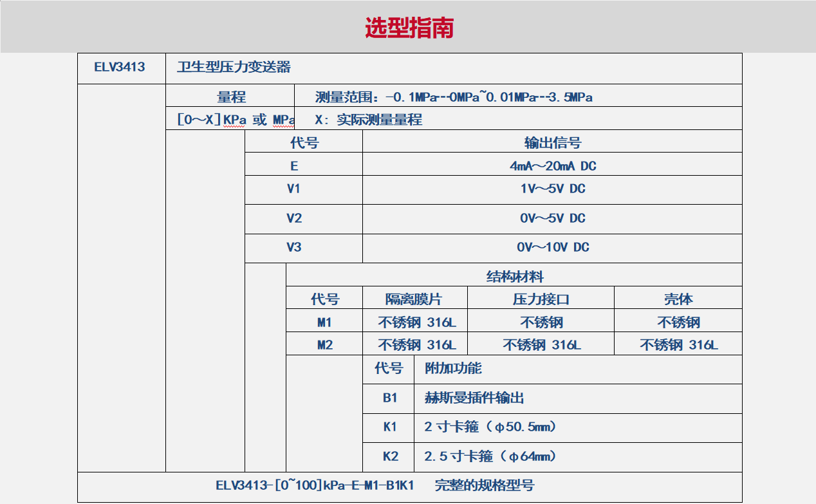The height and width of the screenshot is (504, 816).
Task: Select the 隔离膜片 column header
Action: (x=414, y=299)
